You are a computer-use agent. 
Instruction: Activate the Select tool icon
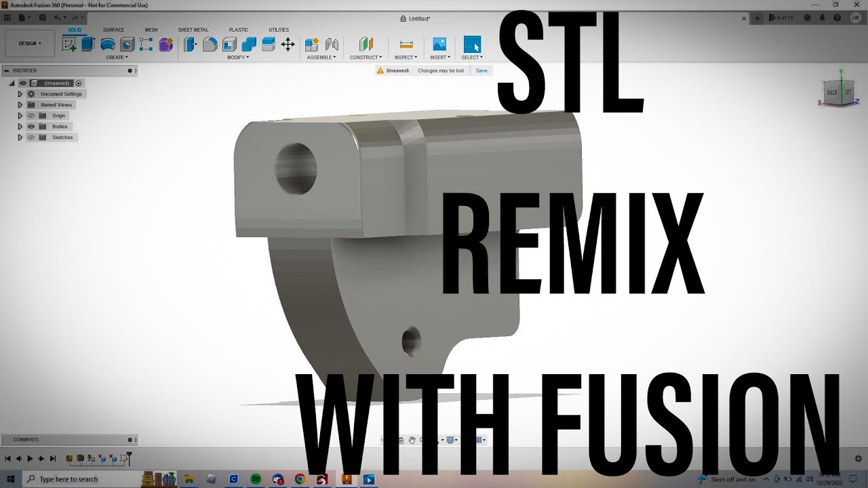[472, 45]
